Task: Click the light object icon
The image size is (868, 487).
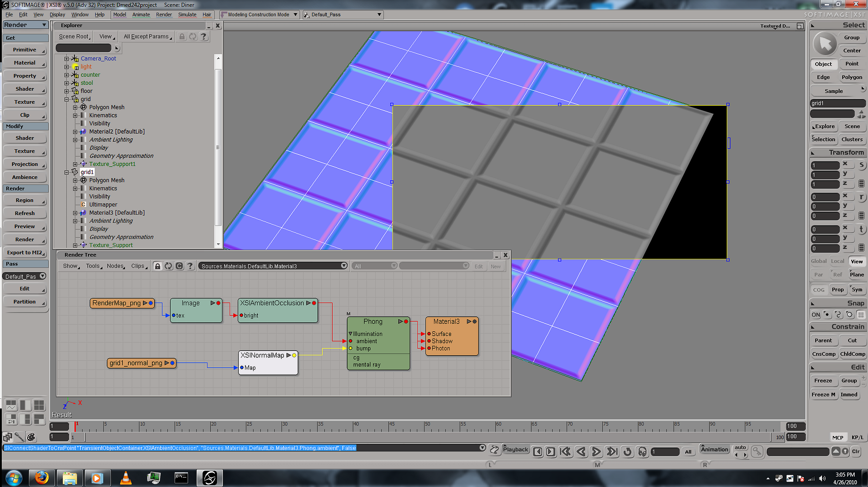Action: pos(75,67)
